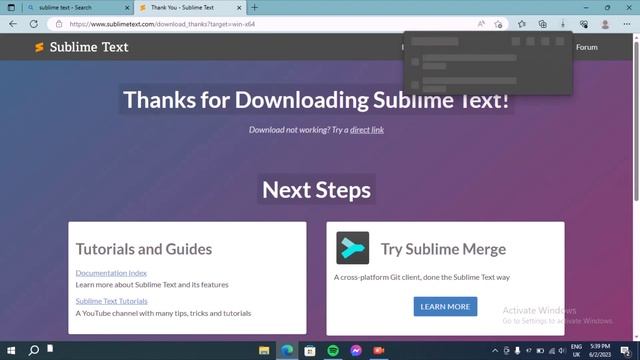640x360 pixels.
Task: Open Microsoft Store from the taskbar
Action: coord(310,351)
